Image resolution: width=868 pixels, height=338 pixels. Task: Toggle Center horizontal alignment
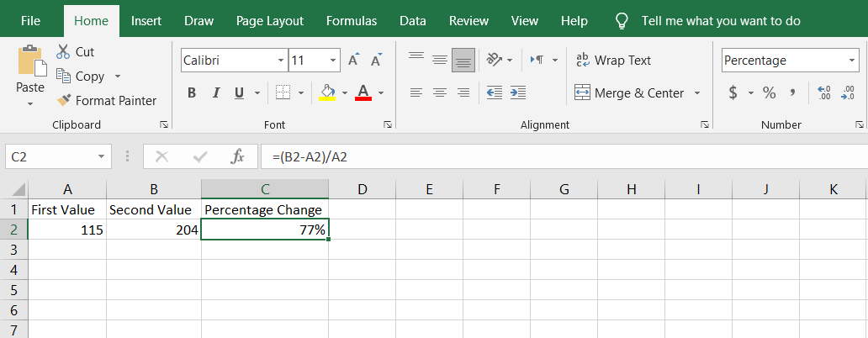click(x=439, y=92)
